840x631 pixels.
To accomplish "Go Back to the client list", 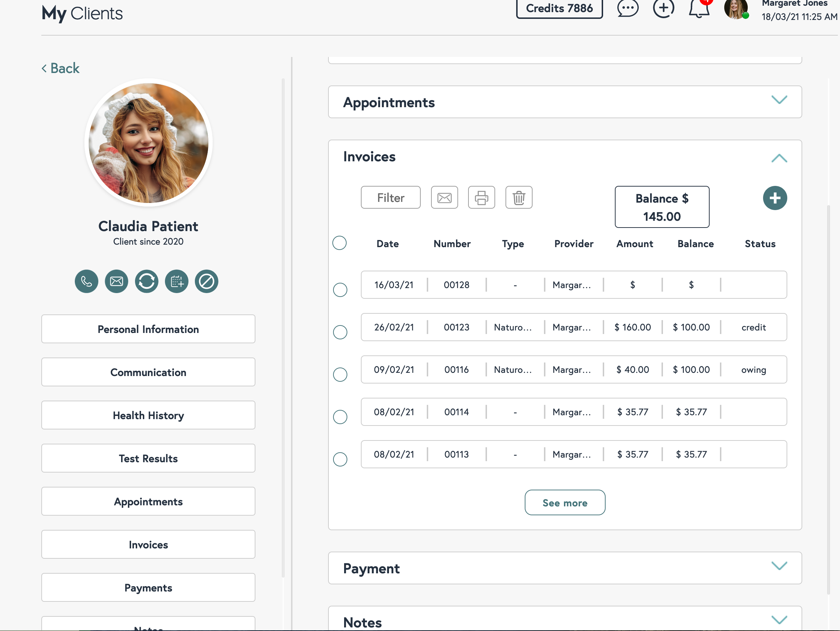I will [x=61, y=68].
